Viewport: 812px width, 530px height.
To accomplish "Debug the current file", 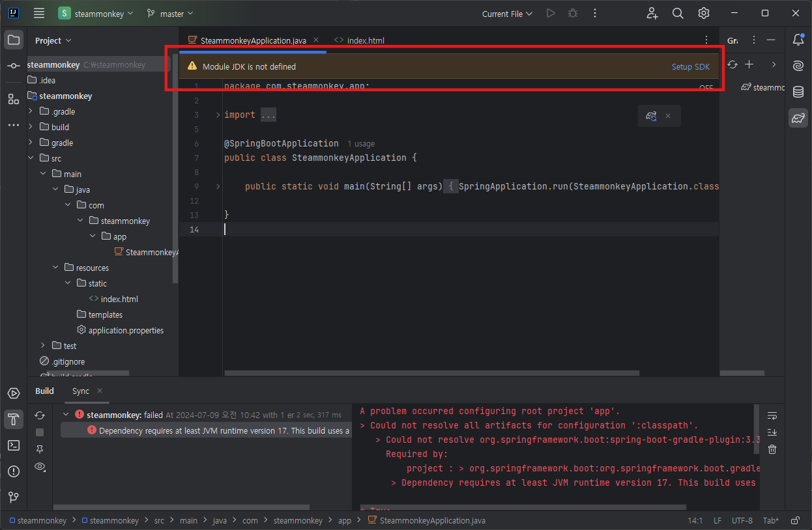I will (573, 13).
